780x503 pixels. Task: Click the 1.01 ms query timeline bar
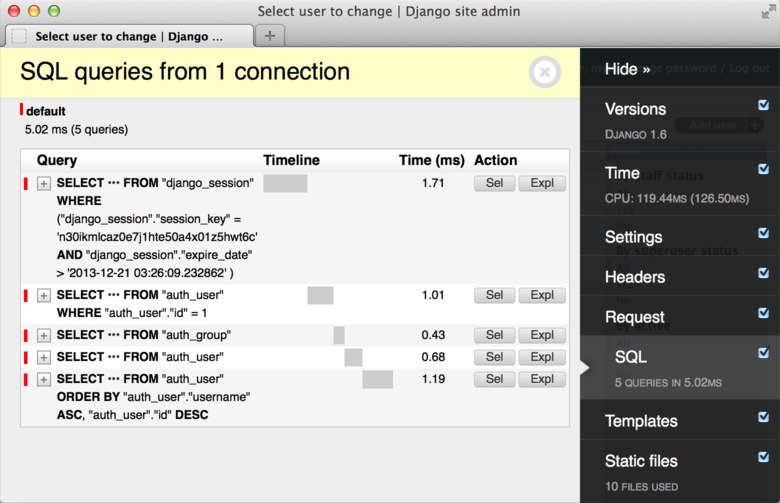[320, 295]
